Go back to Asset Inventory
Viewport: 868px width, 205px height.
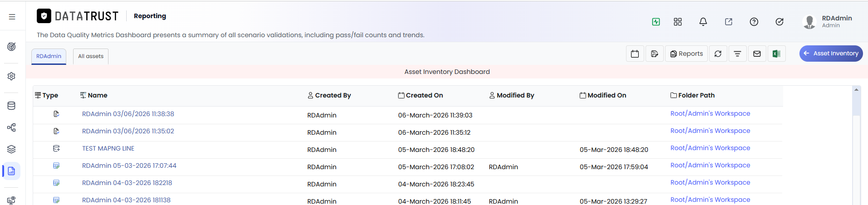tap(831, 53)
